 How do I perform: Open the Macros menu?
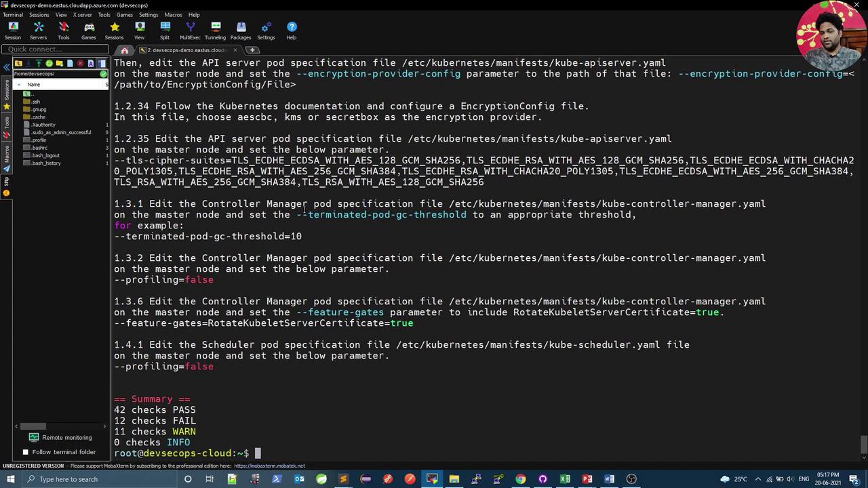tap(173, 15)
